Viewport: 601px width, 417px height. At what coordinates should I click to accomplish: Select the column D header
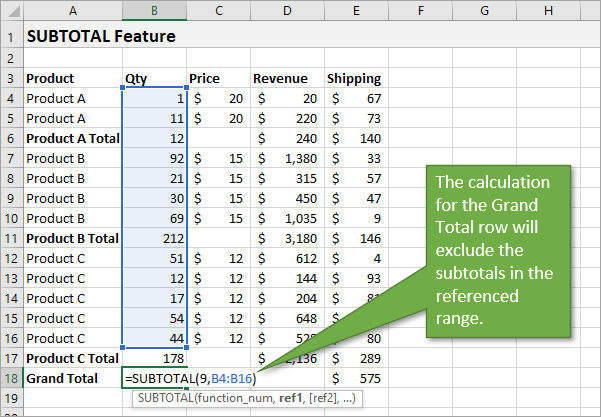tap(287, 10)
